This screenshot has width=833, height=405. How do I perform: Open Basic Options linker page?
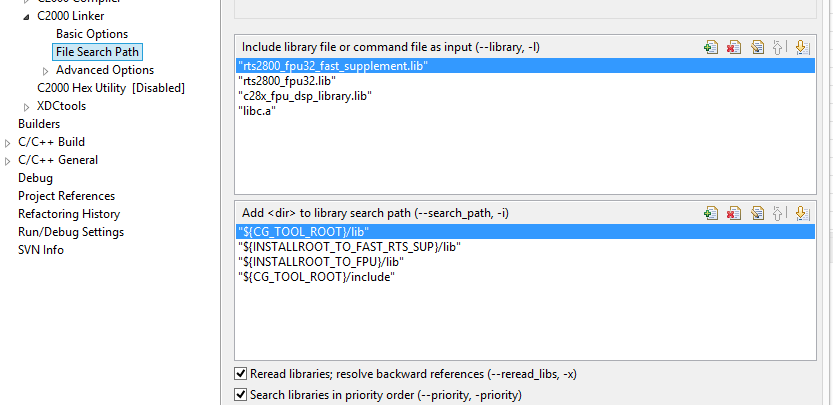tap(92, 34)
